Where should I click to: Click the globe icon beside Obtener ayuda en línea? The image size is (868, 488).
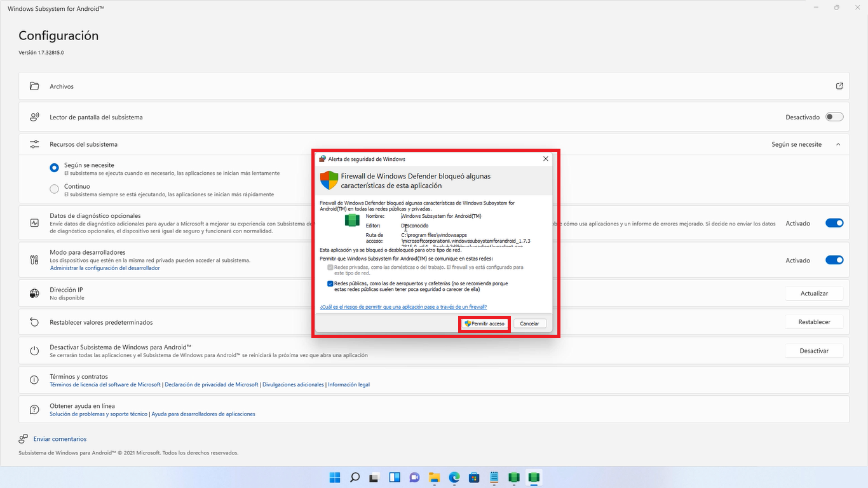34,409
